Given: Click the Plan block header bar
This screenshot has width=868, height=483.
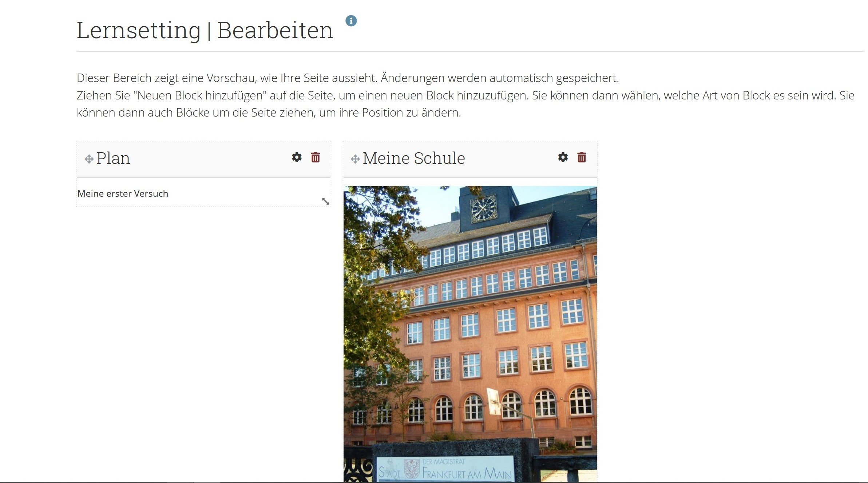Looking at the screenshot, I should click(204, 159).
